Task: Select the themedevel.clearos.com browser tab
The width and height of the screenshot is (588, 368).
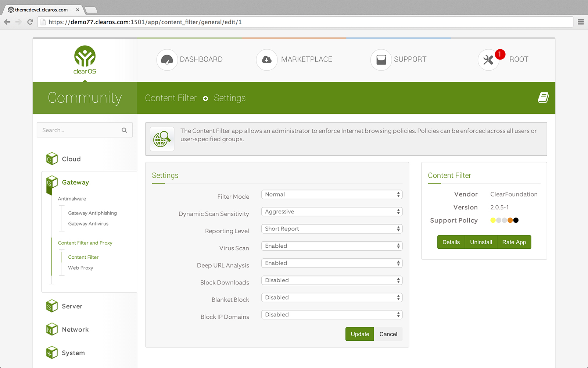Action: pos(43,10)
